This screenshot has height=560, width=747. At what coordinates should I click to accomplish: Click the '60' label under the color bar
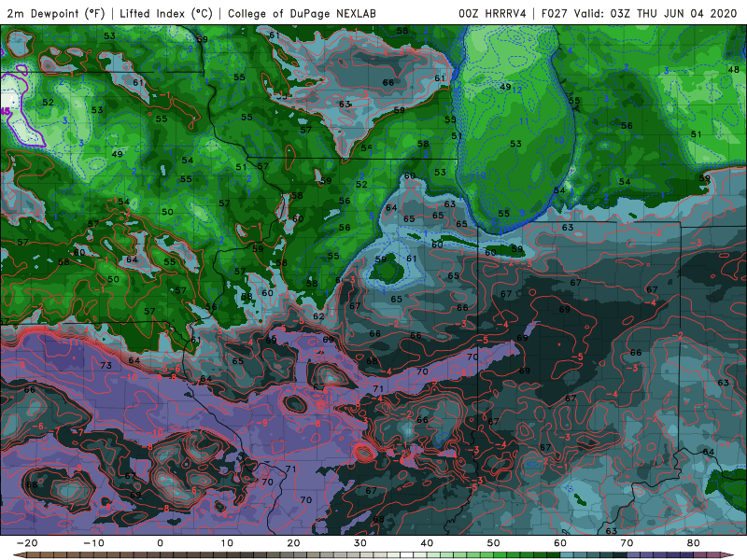(560, 543)
